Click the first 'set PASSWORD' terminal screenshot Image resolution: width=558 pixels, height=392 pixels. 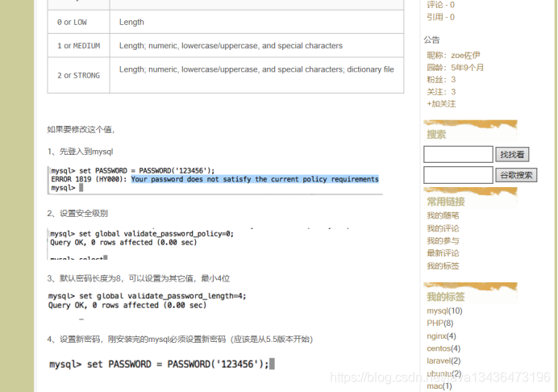click(215, 179)
